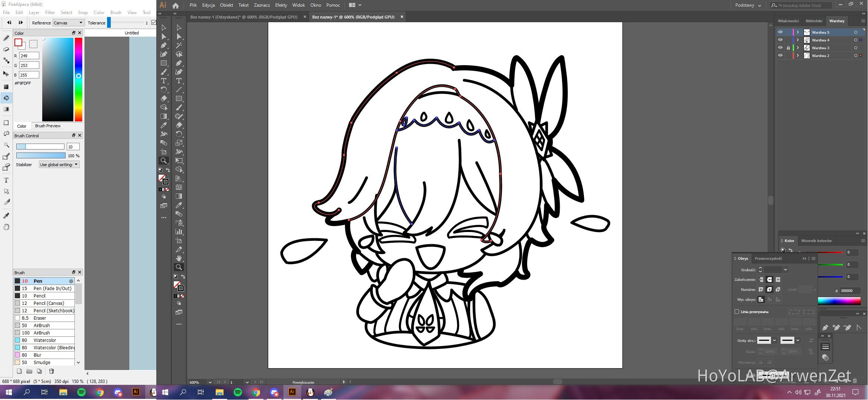This screenshot has height=400, width=868.
Task: Open the Reference Canvas dropdown
Action: [68, 23]
